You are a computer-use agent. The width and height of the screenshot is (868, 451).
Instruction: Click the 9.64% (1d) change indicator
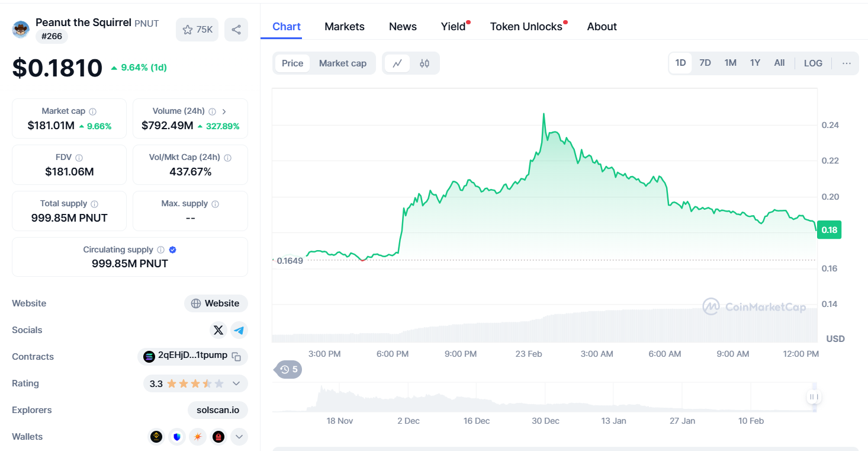(139, 68)
